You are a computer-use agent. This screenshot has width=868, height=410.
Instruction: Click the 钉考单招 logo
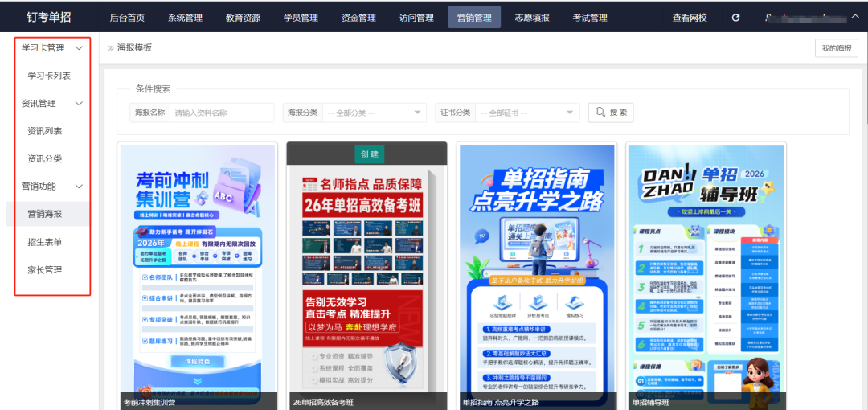tap(51, 18)
